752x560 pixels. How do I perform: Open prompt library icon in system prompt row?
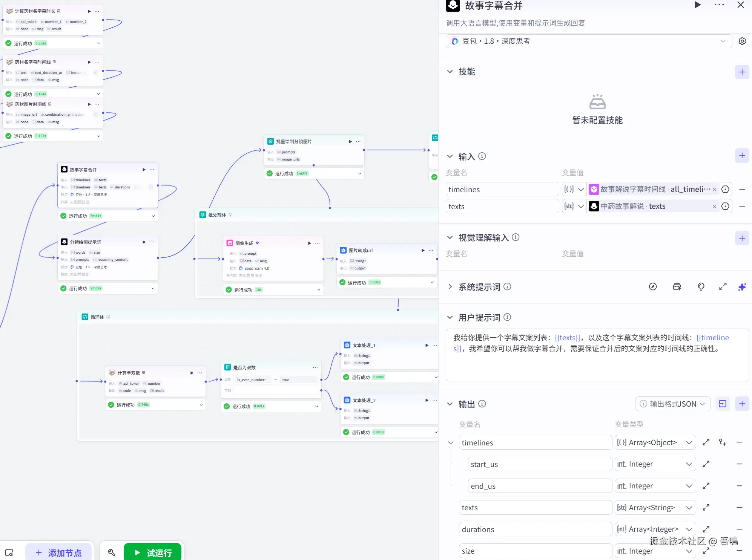click(x=677, y=287)
